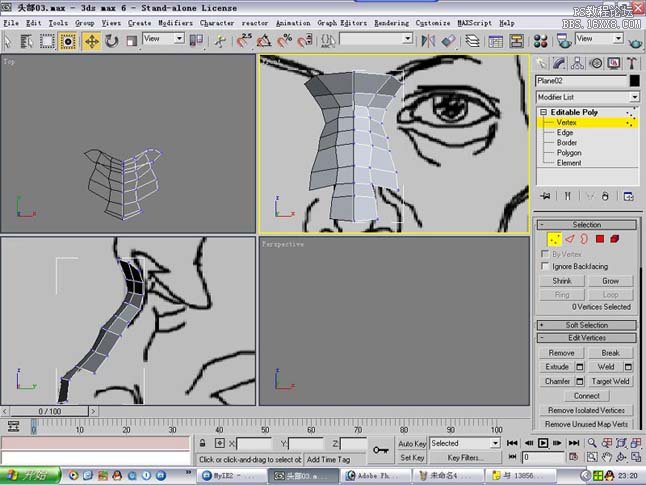Screen dimensions: 646x485
Task: Collapse the Edit Vertices rollout
Action: point(587,338)
